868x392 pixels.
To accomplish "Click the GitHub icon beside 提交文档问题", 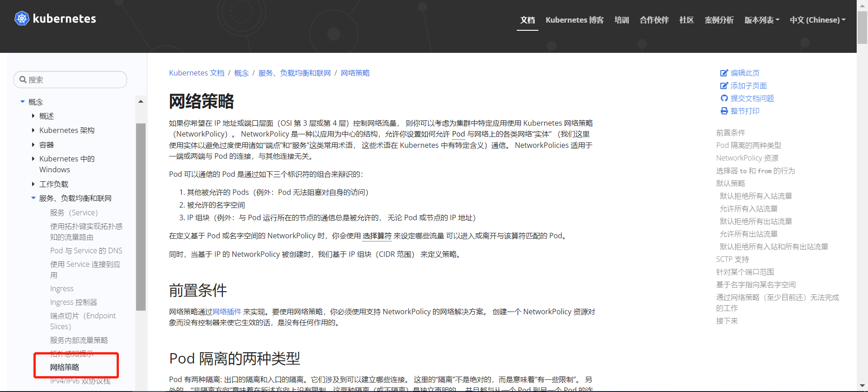I will [724, 98].
